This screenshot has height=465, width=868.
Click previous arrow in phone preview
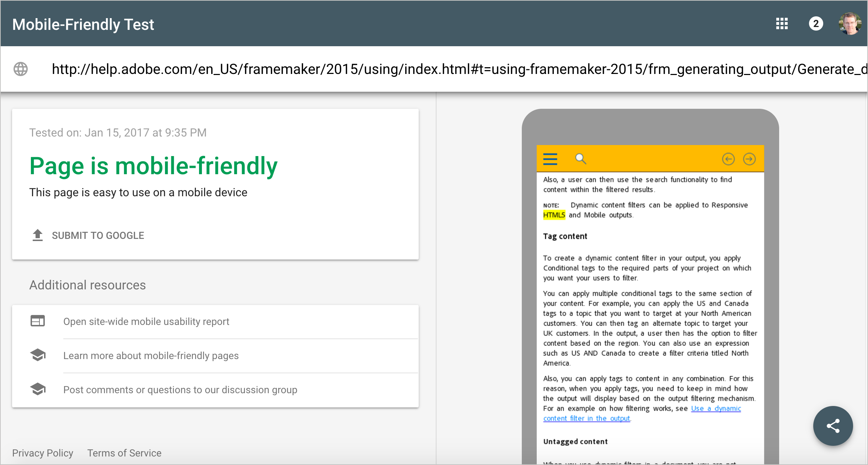coord(728,159)
